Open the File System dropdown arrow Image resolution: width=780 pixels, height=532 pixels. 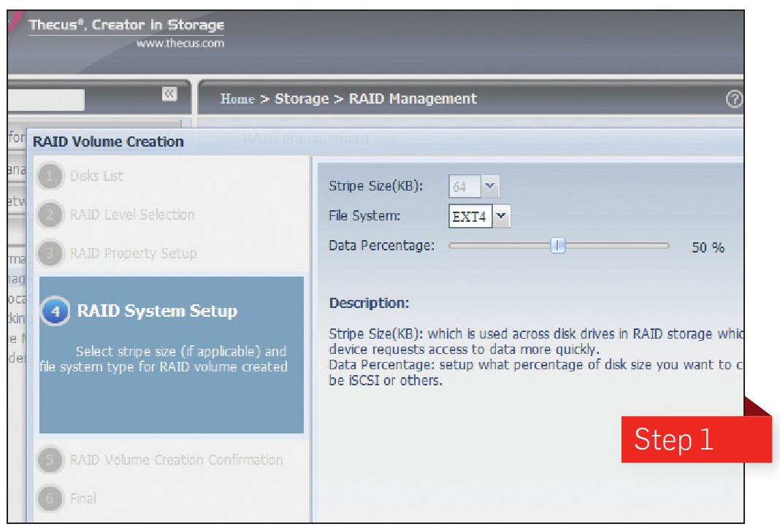502,216
